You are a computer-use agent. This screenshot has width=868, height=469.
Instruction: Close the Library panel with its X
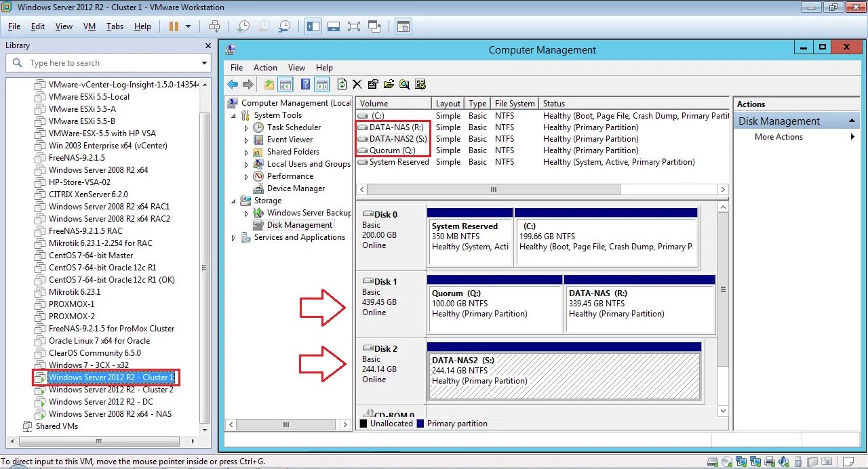click(208, 45)
